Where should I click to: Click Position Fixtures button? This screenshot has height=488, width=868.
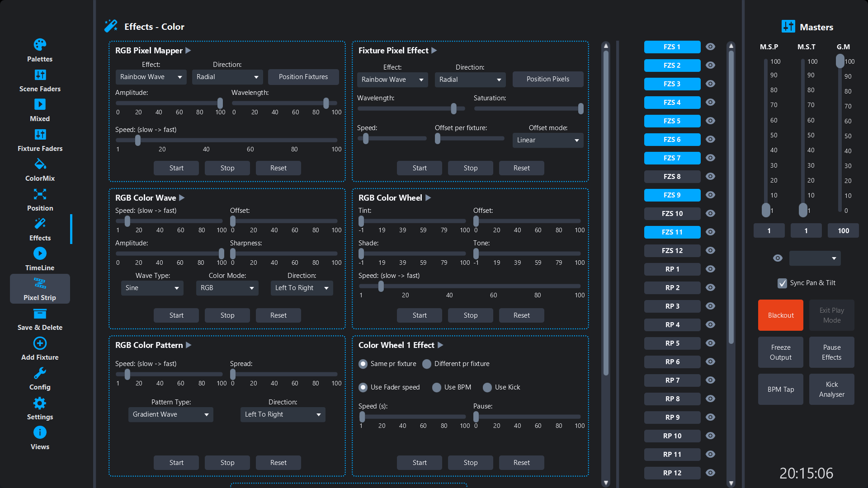tap(303, 77)
